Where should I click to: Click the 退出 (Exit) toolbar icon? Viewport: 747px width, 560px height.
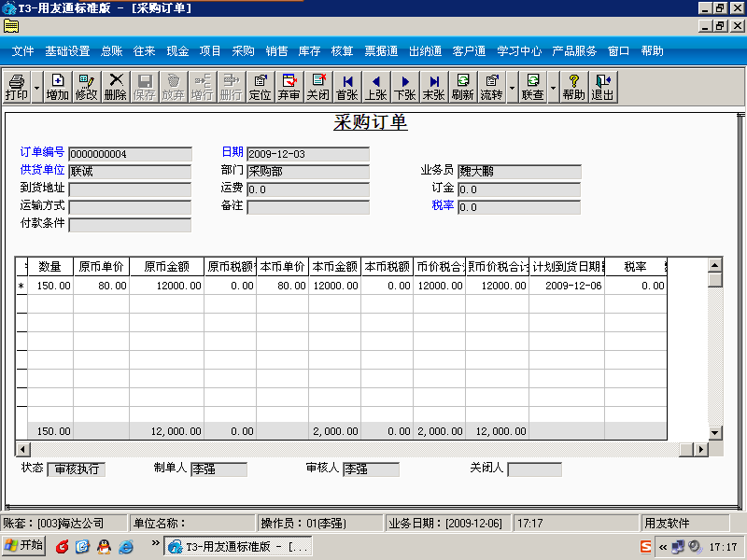602,87
